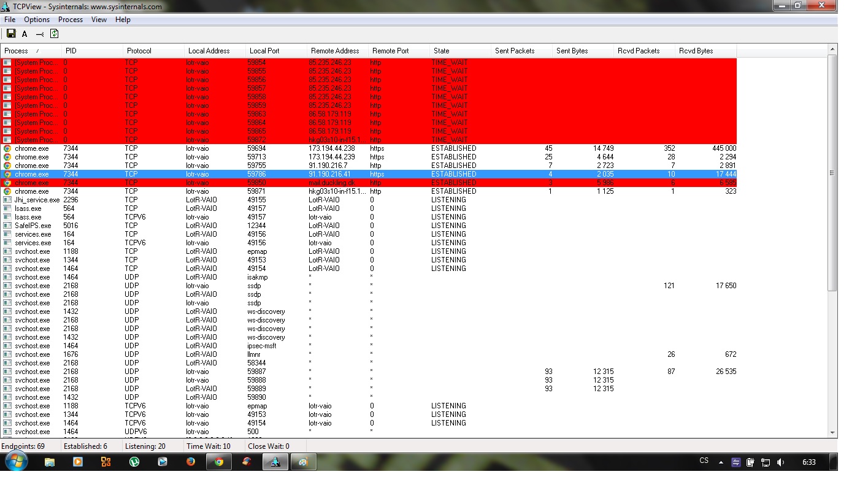Click the volume speaker tray icon
The width and height of the screenshot is (868, 485).
(x=780, y=462)
